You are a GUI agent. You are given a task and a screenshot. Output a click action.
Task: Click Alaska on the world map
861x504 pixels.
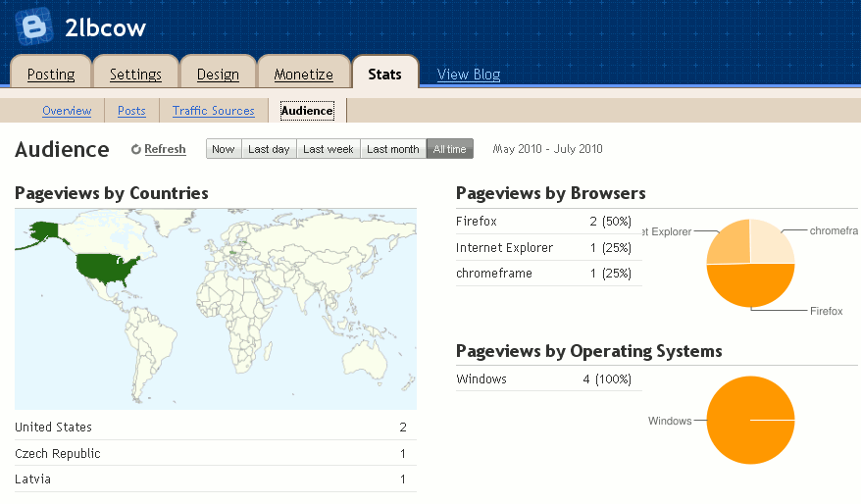click(44, 231)
